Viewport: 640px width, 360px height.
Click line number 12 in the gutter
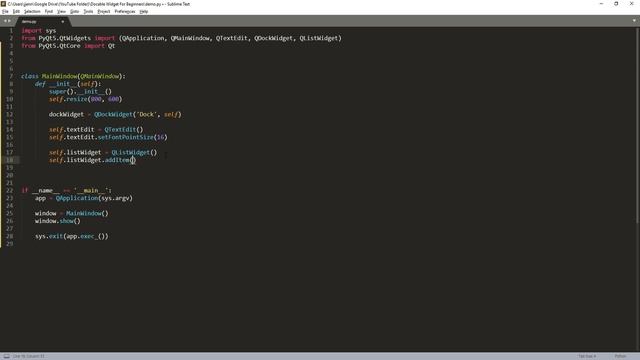9,114
